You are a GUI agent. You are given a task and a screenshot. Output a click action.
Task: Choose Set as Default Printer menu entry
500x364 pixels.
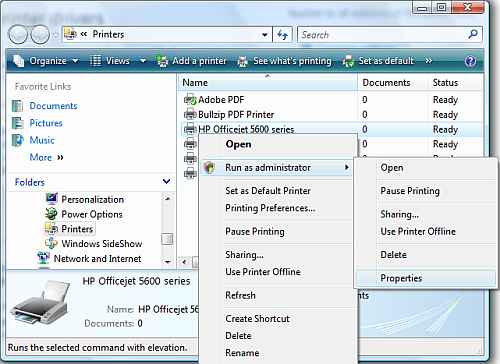268,191
